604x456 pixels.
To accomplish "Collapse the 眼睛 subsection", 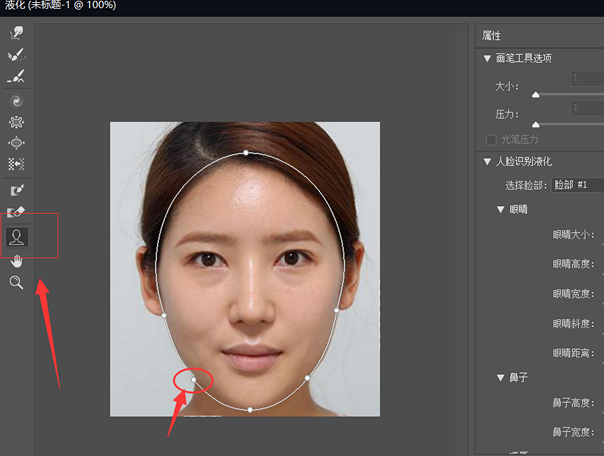I will coord(501,210).
